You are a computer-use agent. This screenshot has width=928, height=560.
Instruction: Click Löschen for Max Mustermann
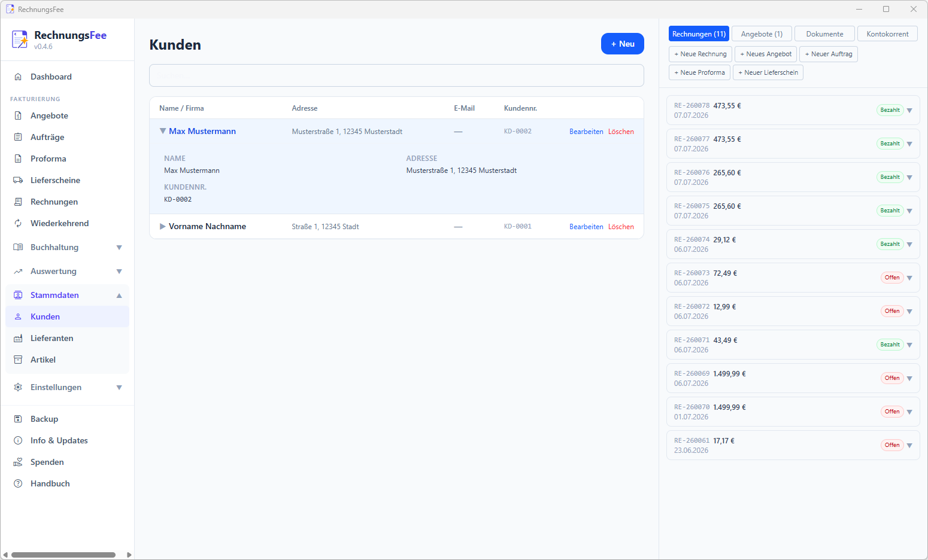(x=621, y=132)
